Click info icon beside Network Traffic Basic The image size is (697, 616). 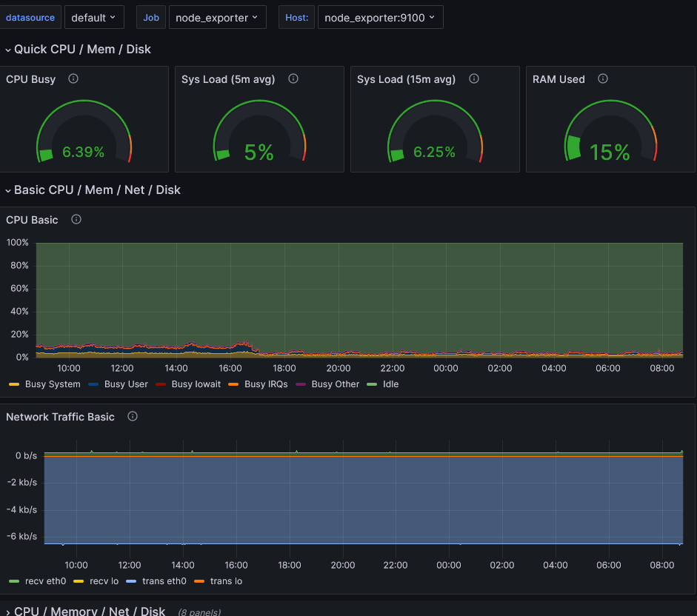133,417
